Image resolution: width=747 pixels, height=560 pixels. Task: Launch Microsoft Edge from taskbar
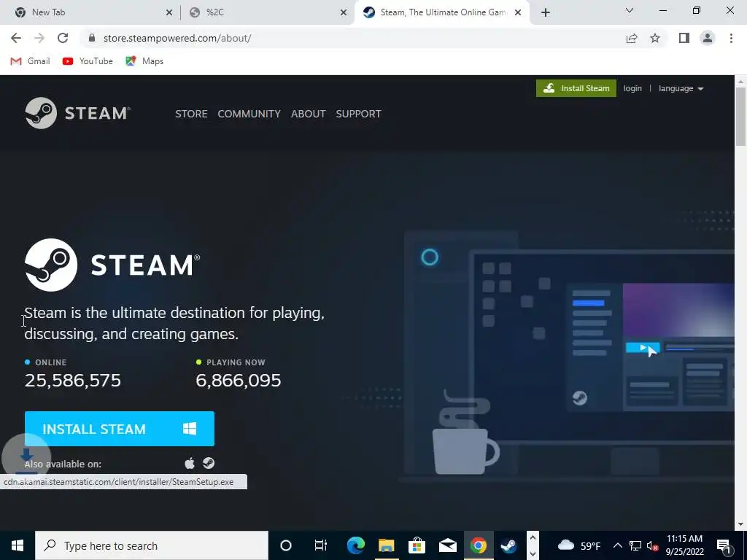(355, 545)
